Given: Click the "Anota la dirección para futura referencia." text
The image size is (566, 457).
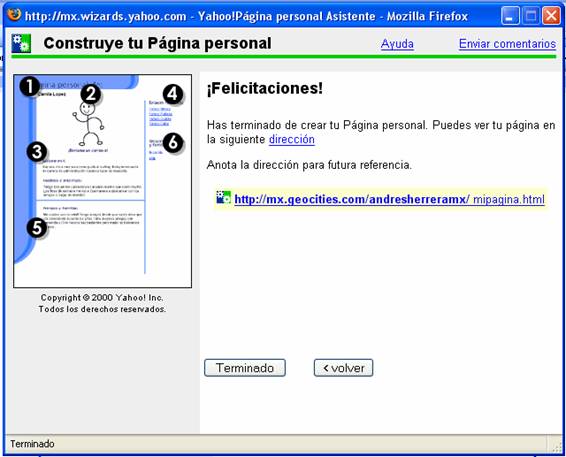Looking at the screenshot, I should [x=309, y=165].
